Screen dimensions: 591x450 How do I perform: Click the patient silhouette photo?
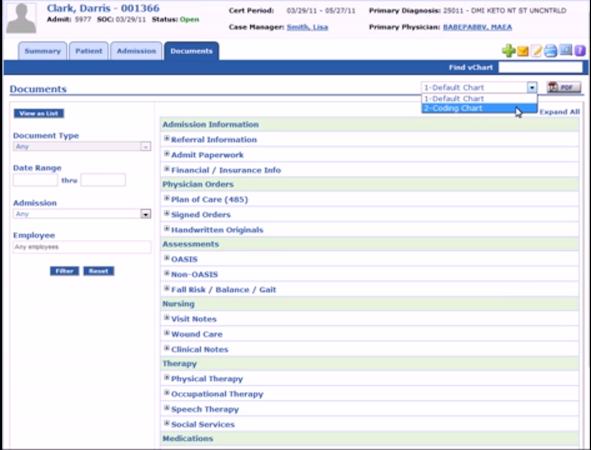pyautogui.click(x=21, y=18)
